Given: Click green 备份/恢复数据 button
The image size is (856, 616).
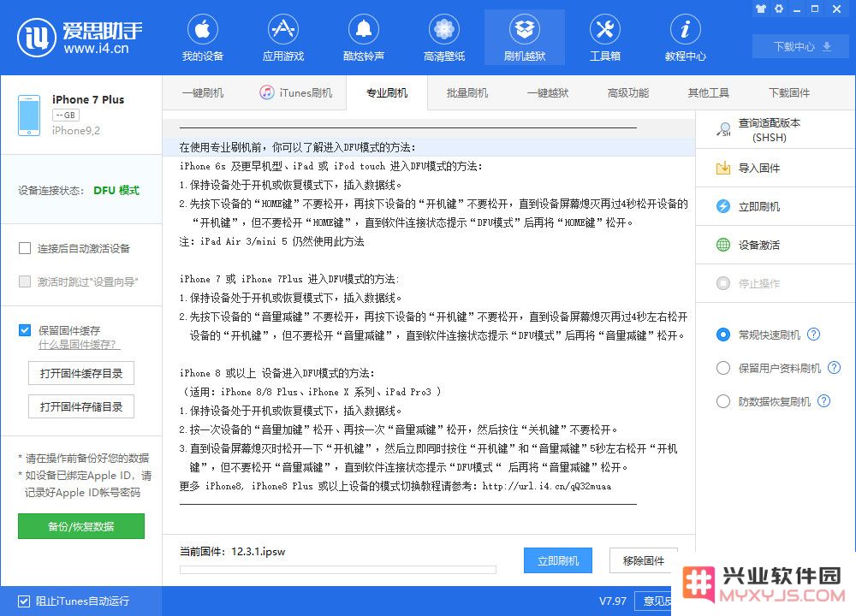Looking at the screenshot, I should [81, 526].
